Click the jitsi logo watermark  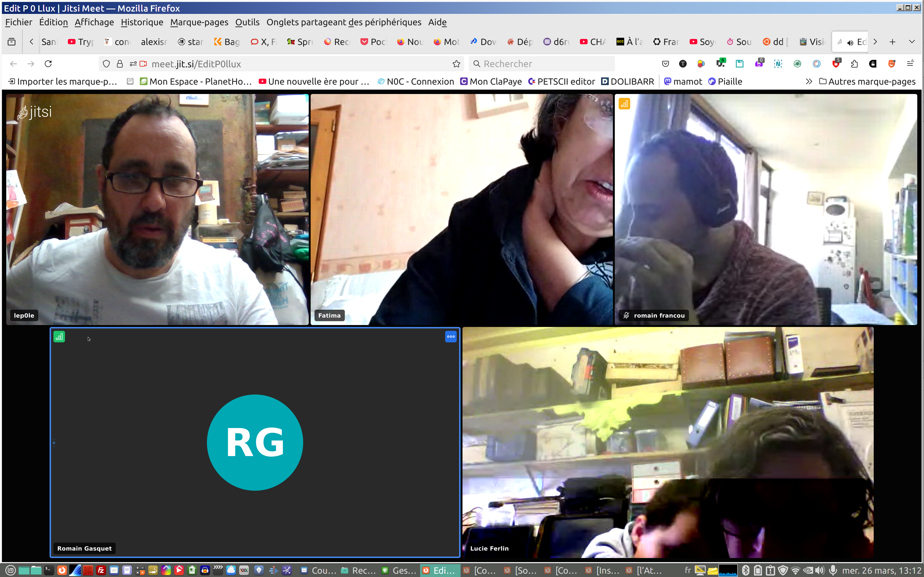(x=35, y=112)
